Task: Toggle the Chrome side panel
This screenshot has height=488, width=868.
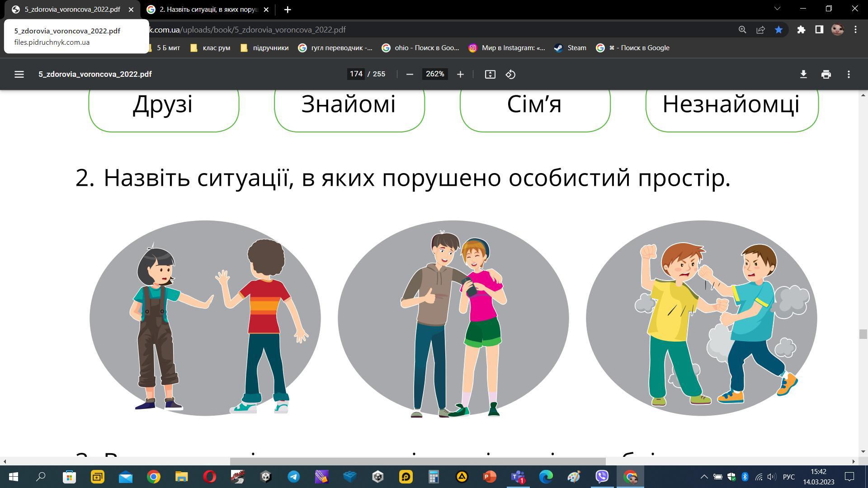Action: tap(819, 30)
